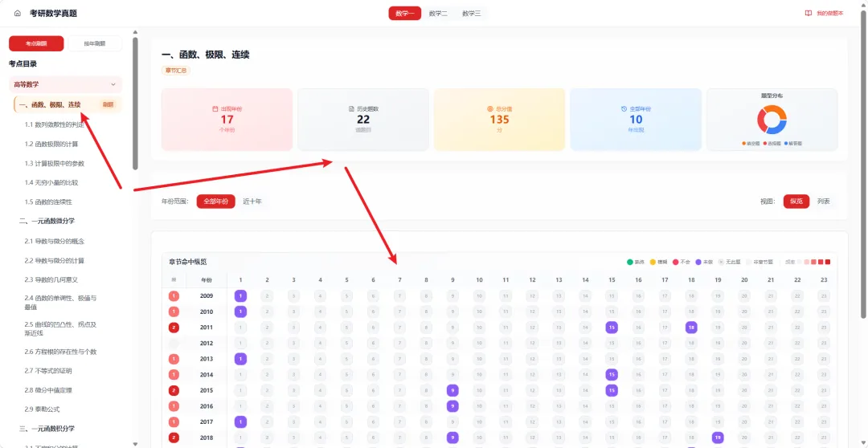868x448 pixels.
Task: Click purple cell 1 in 2017 row
Action: tap(240, 422)
